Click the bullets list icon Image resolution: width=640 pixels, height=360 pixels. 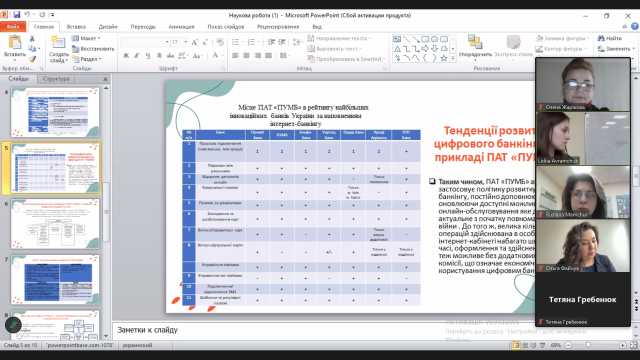(236, 42)
